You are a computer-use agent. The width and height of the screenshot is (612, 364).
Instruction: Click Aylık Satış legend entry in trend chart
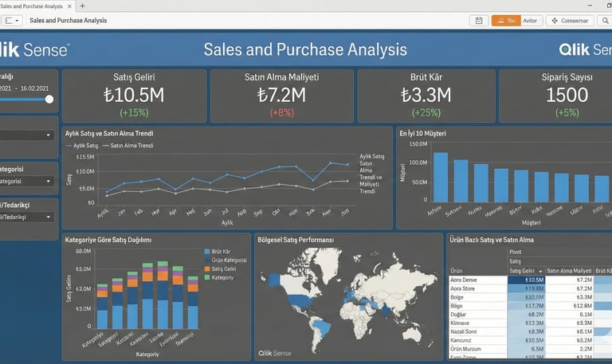82,146
